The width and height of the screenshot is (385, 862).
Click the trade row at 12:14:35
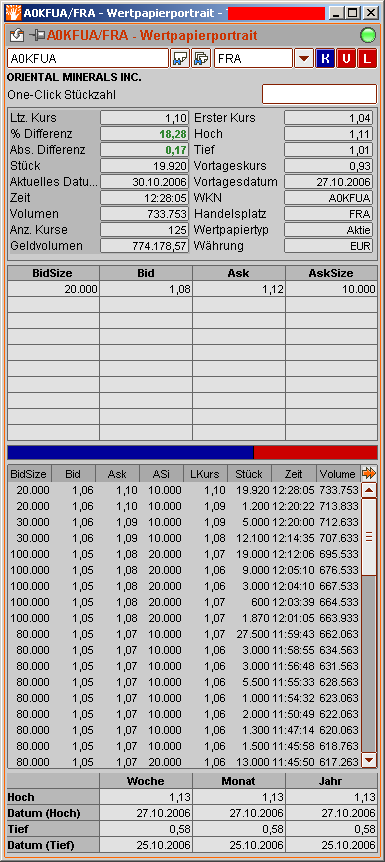(x=184, y=538)
